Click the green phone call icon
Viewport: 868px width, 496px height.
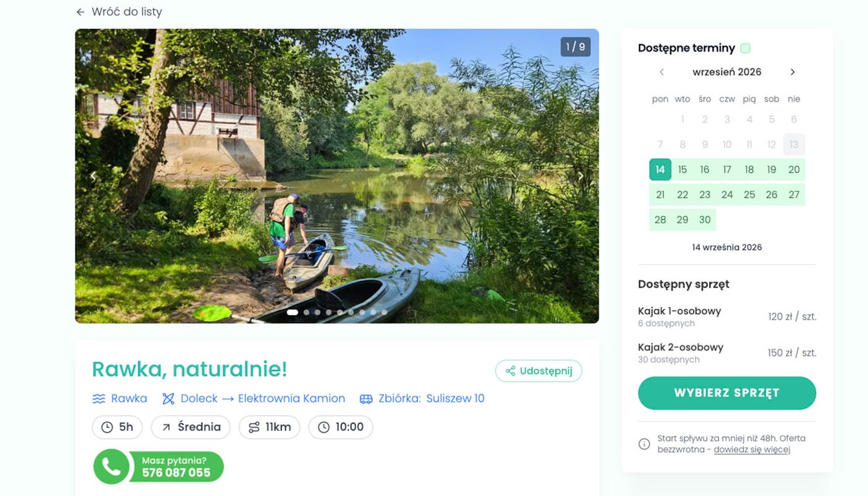pyautogui.click(x=111, y=466)
